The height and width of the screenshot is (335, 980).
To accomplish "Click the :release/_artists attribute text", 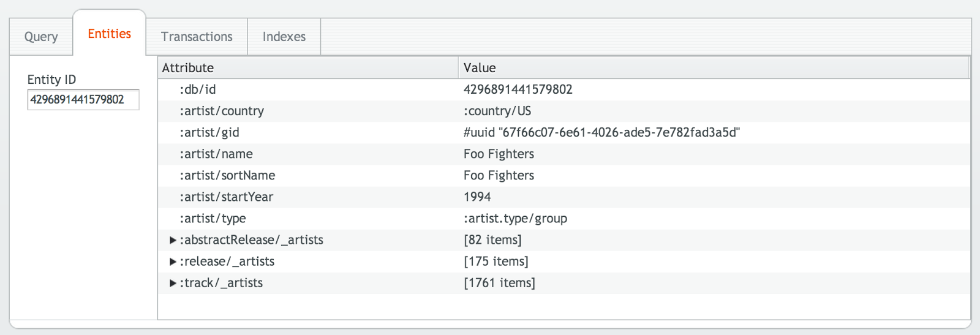I will click(227, 262).
